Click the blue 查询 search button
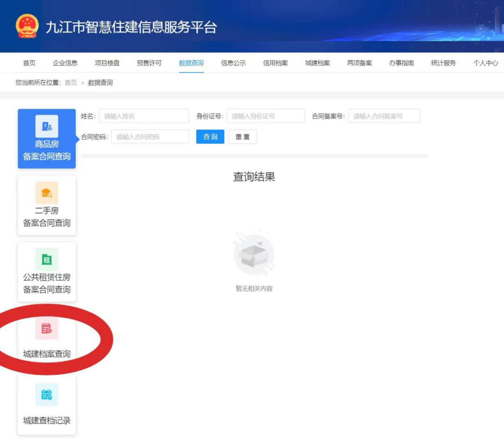This screenshot has width=504, height=439. 210,137
